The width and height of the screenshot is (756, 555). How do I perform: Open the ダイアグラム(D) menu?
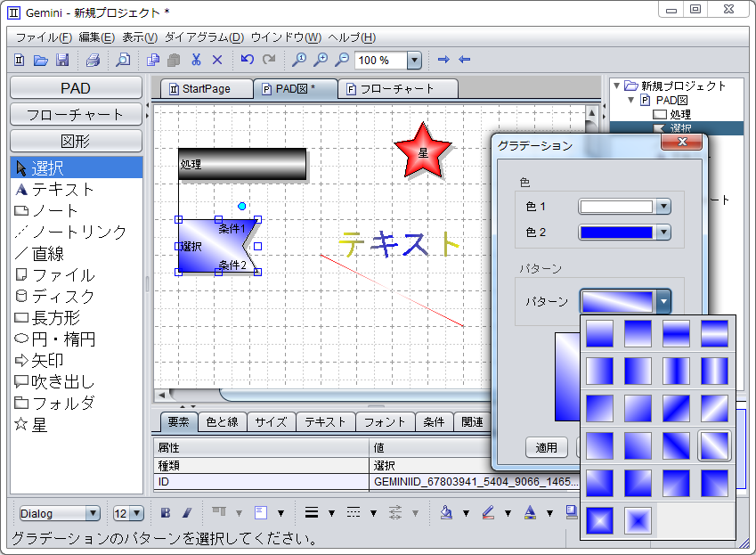point(205,37)
